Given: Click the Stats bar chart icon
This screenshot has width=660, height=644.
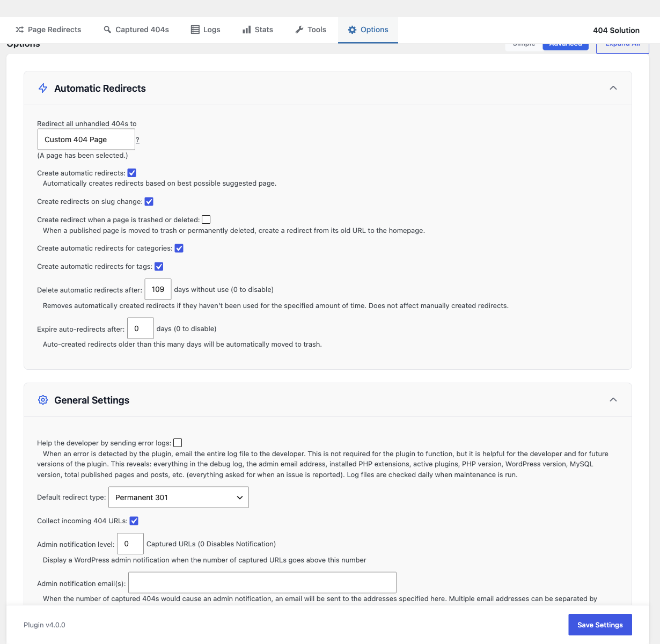Looking at the screenshot, I should pos(247,30).
